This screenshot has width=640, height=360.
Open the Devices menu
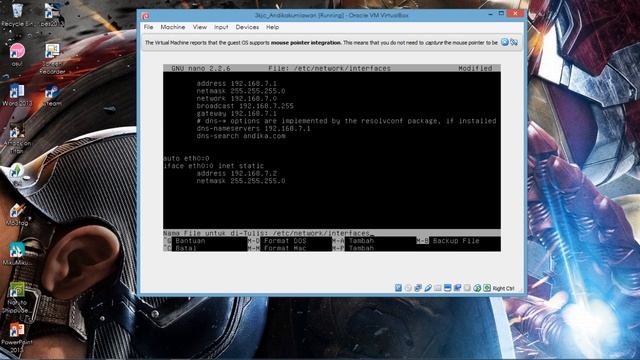coord(247,27)
